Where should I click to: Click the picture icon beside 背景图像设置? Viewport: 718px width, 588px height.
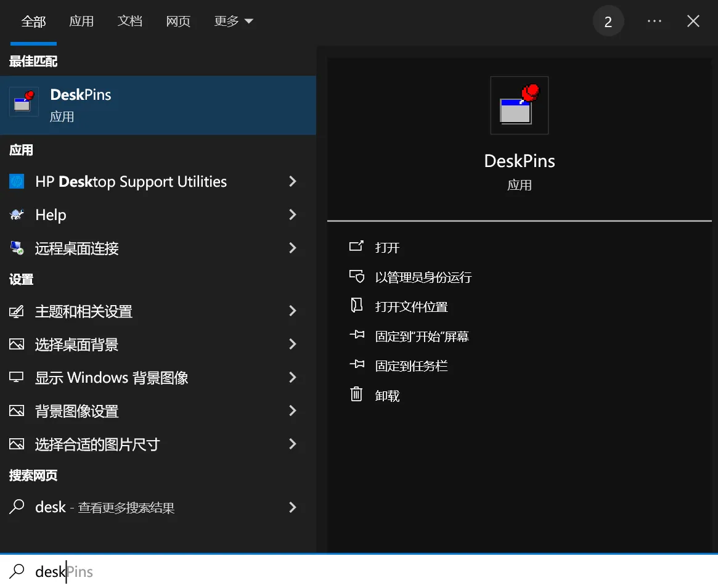click(x=17, y=410)
